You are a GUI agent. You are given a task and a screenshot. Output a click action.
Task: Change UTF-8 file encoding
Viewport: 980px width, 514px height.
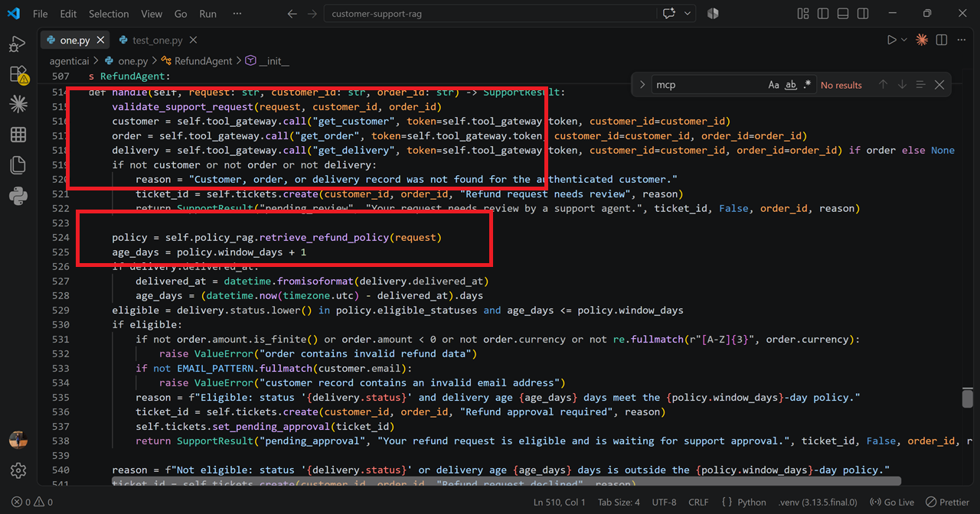[x=663, y=503]
